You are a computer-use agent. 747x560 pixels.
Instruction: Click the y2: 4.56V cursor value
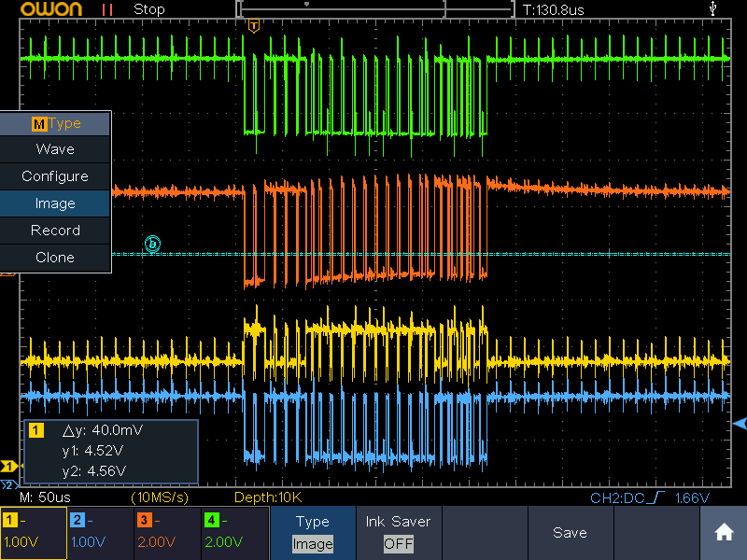94,471
